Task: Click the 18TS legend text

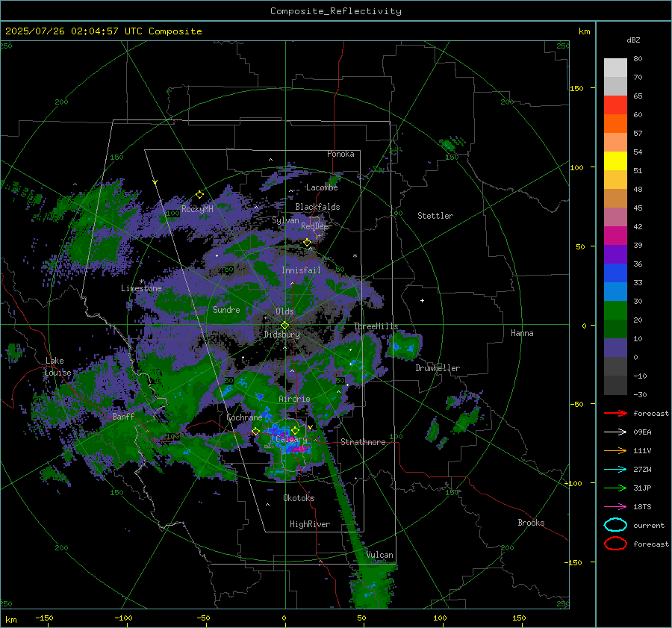Action: click(642, 507)
